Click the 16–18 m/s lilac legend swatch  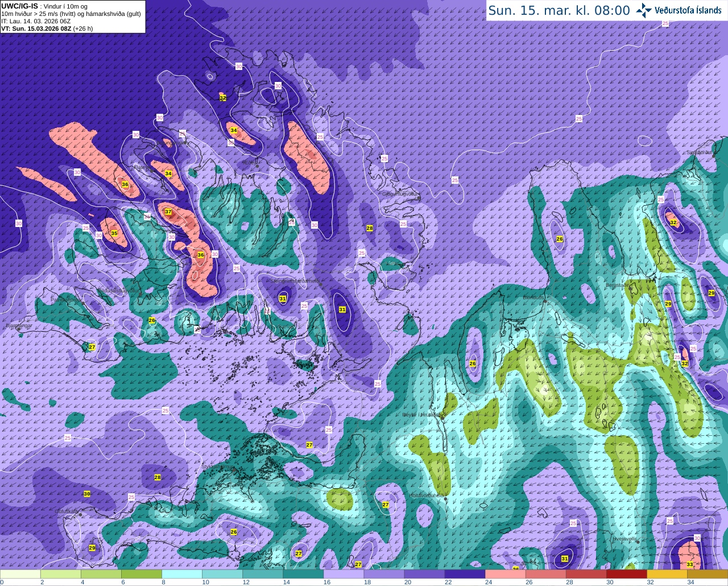[x=344, y=574]
